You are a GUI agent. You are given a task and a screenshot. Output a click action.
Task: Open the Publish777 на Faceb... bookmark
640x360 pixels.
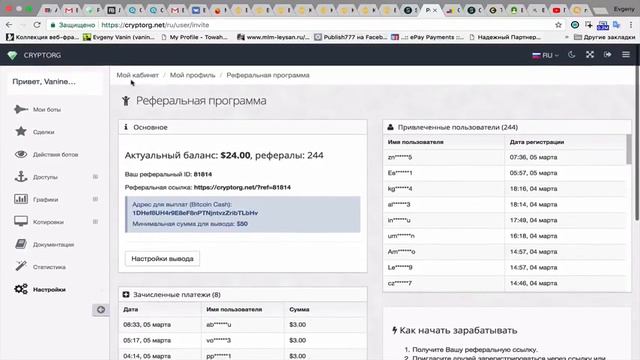click(351, 37)
